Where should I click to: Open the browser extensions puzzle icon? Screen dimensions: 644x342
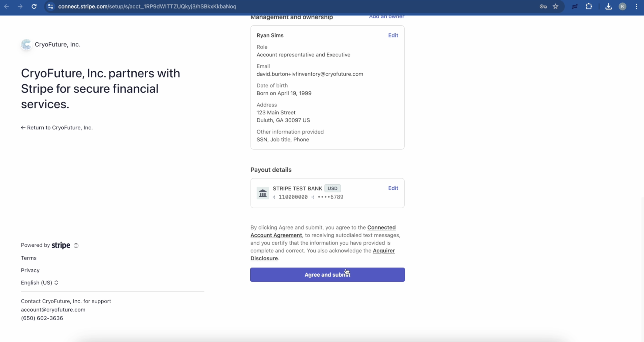(x=589, y=6)
